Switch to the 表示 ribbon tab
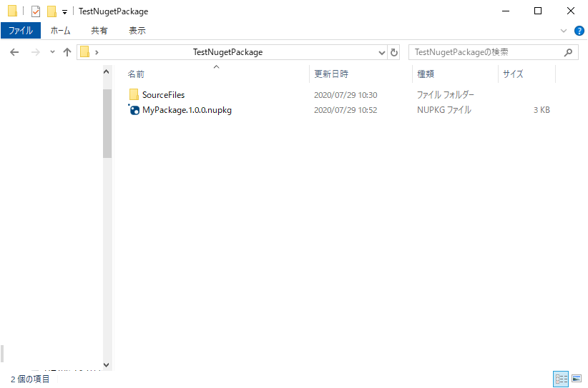 (137, 30)
